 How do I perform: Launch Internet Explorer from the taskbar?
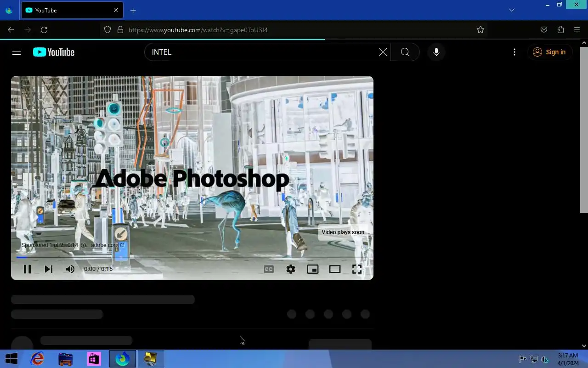37,359
